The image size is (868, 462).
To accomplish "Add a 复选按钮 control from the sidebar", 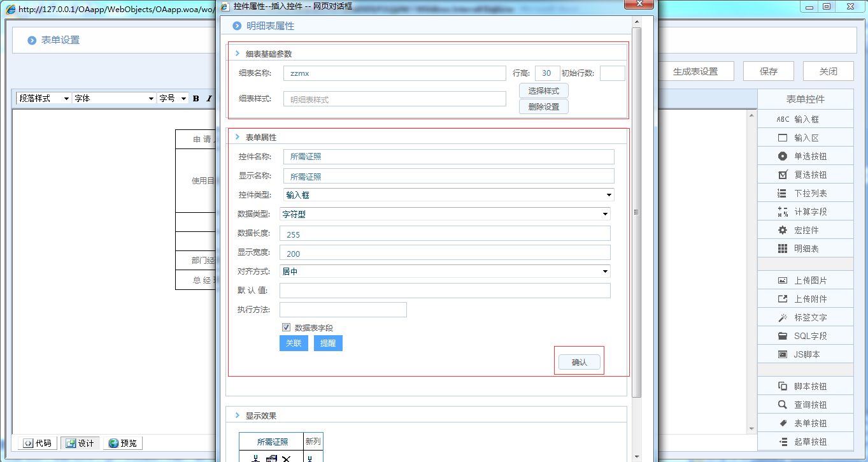I will click(x=805, y=174).
